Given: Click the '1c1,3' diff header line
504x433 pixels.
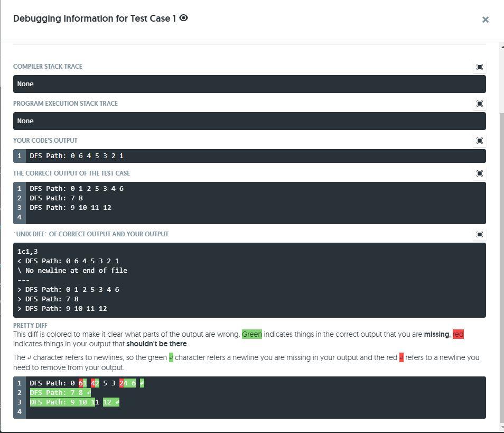Looking at the screenshot, I should tap(27, 251).
